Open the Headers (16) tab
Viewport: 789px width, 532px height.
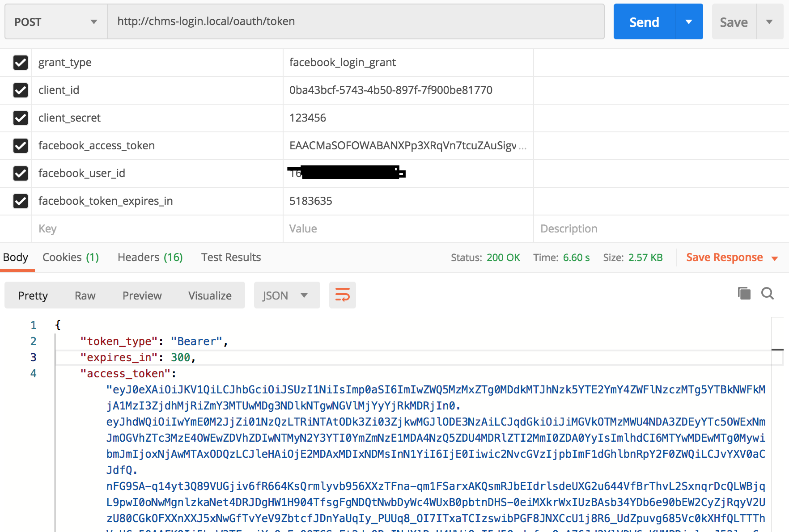pyautogui.click(x=150, y=258)
